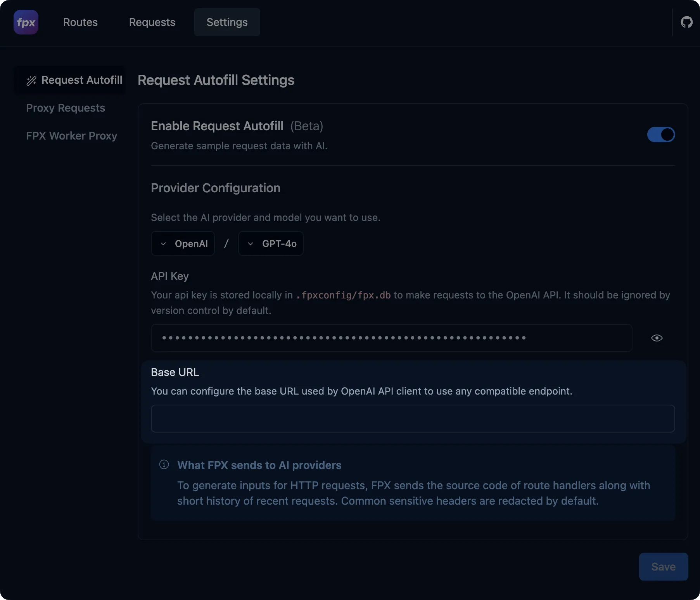Open the GitHub repository icon
700x600 pixels.
coord(686,22)
